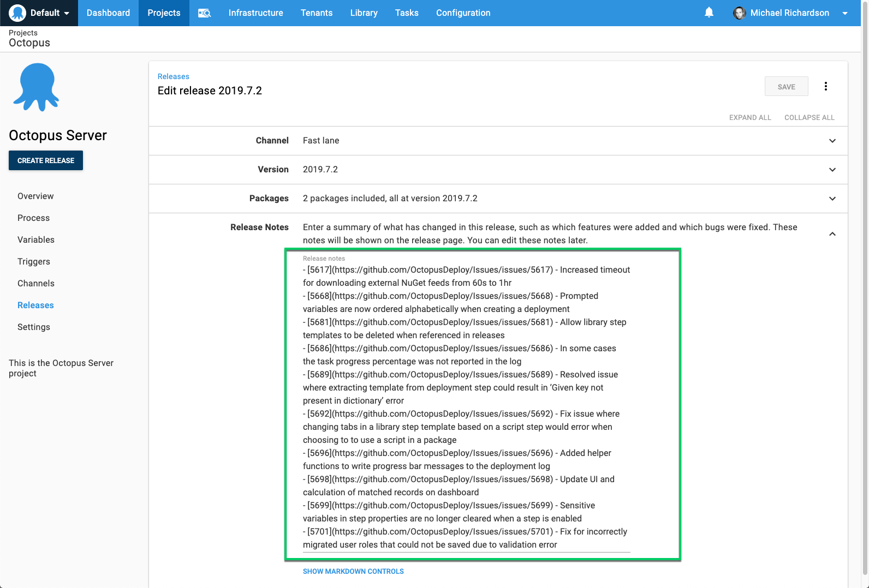Open the Library menu item
The image size is (869, 588).
tap(364, 13)
